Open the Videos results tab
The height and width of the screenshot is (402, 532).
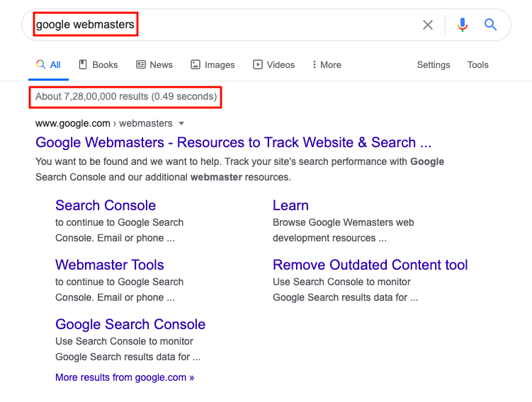pyautogui.click(x=273, y=64)
